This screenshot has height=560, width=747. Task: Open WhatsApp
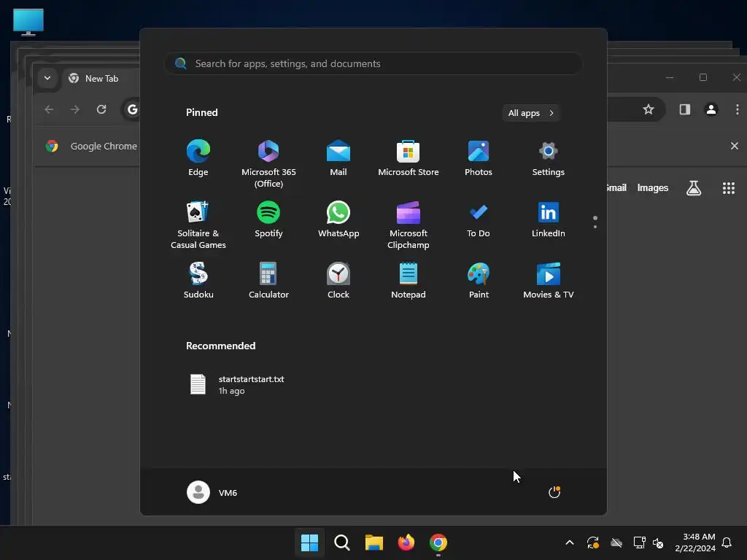coord(338,219)
